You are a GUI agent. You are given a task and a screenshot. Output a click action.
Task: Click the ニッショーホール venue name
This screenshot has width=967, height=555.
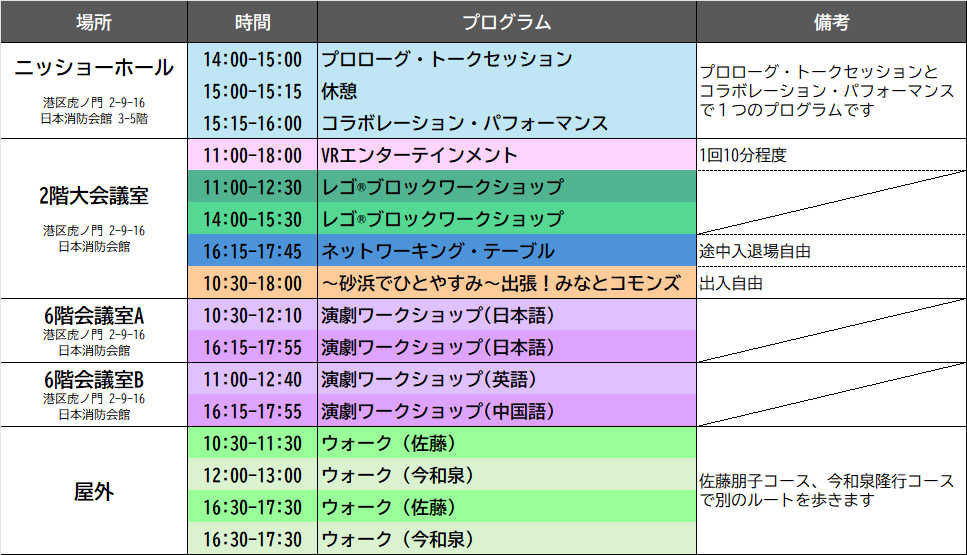tap(94, 69)
